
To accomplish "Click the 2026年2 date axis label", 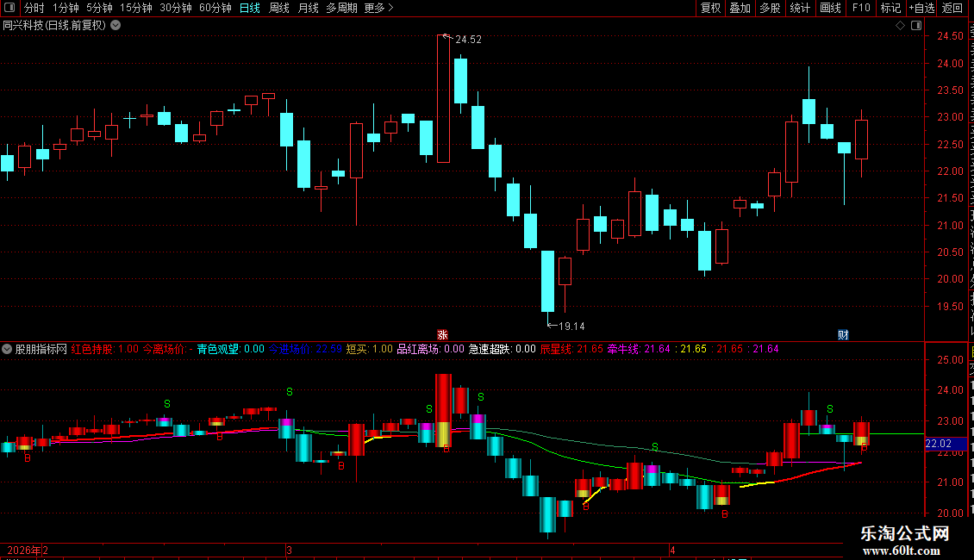I will pos(28,550).
